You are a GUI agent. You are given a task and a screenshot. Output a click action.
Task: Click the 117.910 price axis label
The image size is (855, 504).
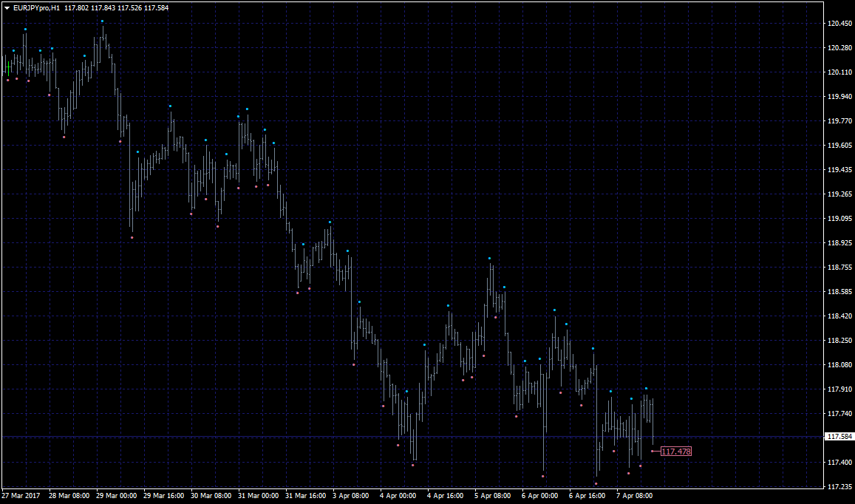[839, 389]
